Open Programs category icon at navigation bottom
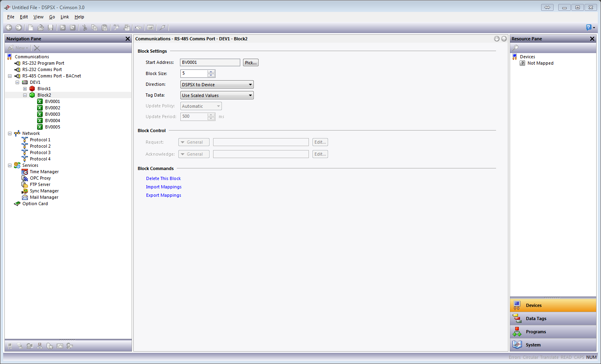The image size is (601, 364). click(x=40, y=346)
